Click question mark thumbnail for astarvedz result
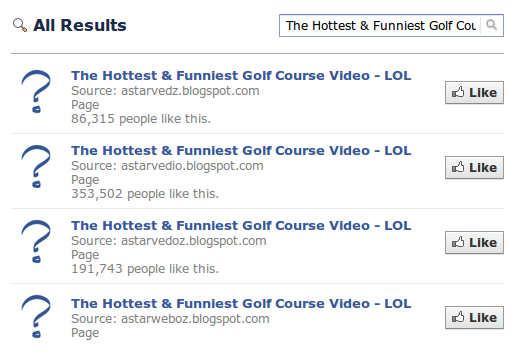Viewport: 522px width, 363px height. 36,91
